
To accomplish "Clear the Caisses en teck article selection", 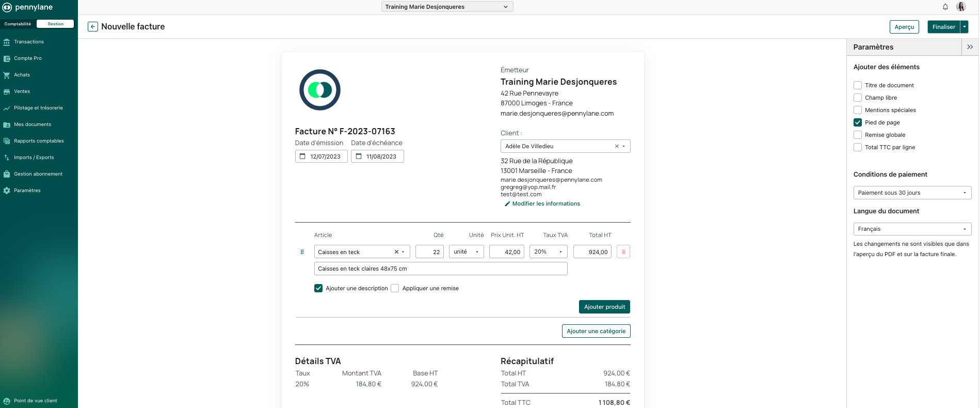I will click(x=396, y=252).
